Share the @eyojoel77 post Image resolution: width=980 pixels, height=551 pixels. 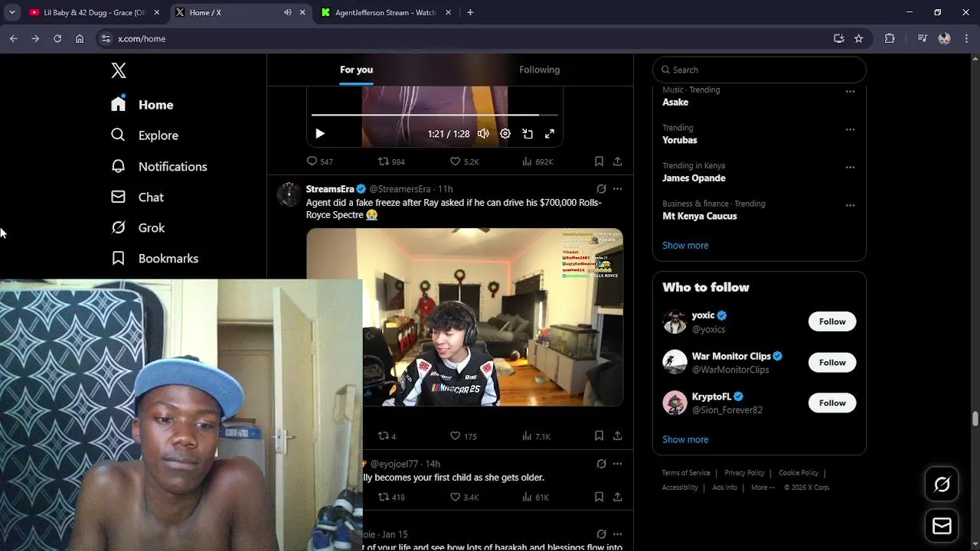point(617,497)
